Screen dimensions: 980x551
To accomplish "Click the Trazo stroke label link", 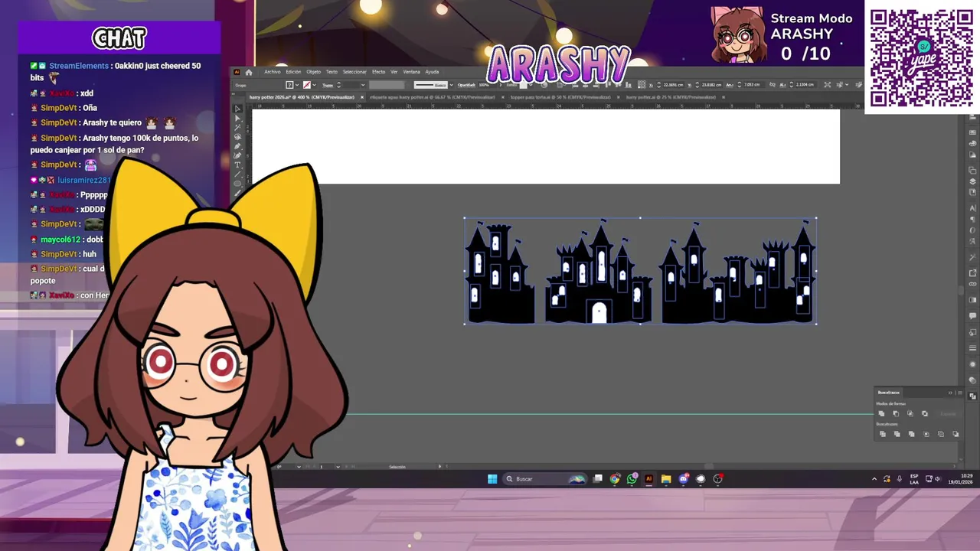I will point(328,85).
